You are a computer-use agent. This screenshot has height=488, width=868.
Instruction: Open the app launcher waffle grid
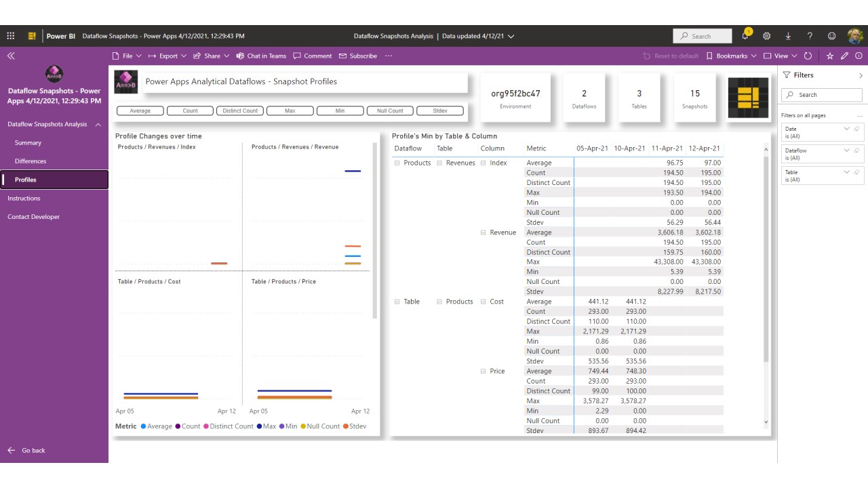tap(10, 36)
